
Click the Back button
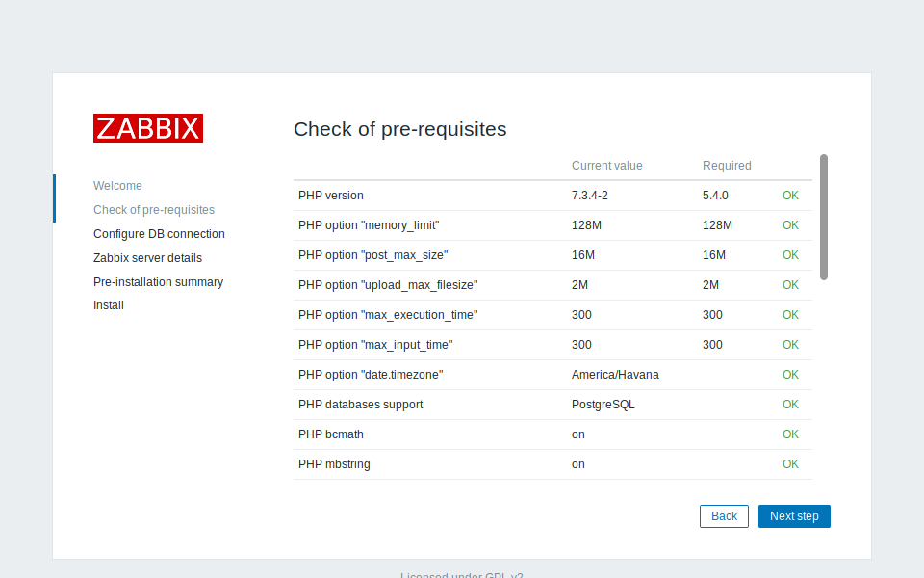(724, 516)
